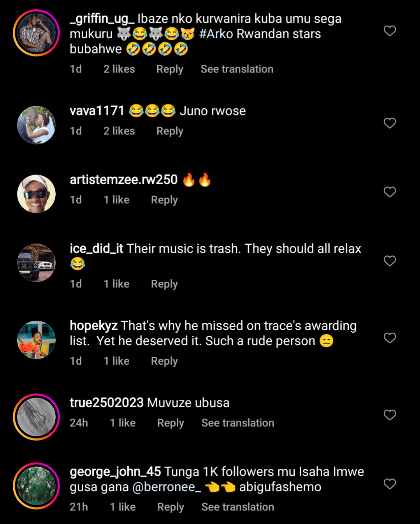This screenshot has width=420, height=524.
Task: Heart the ice_did_it comment
Action: [x=390, y=261]
